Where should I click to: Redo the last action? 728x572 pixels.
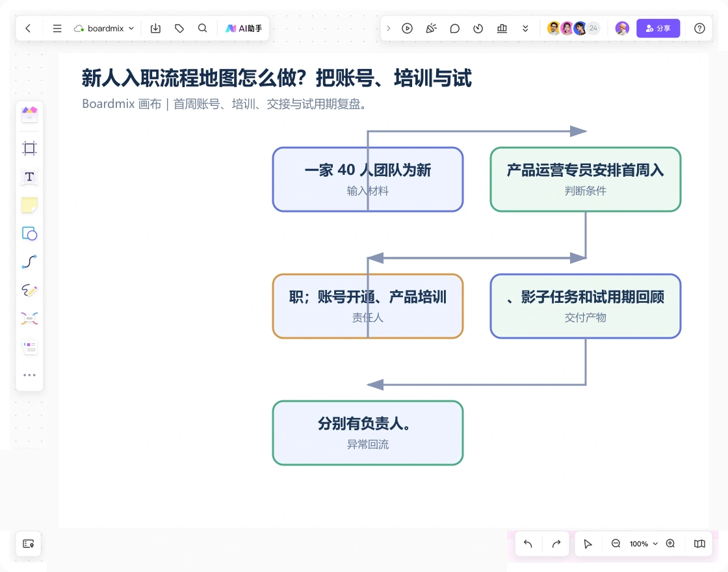click(x=556, y=543)
